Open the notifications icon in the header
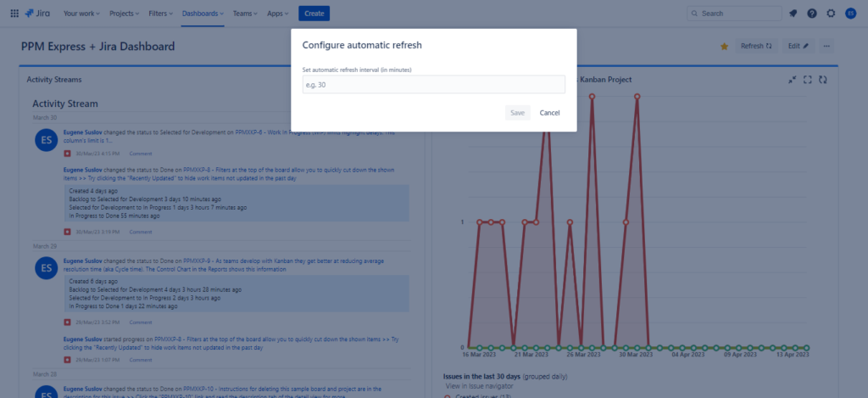 click(793, 14)
